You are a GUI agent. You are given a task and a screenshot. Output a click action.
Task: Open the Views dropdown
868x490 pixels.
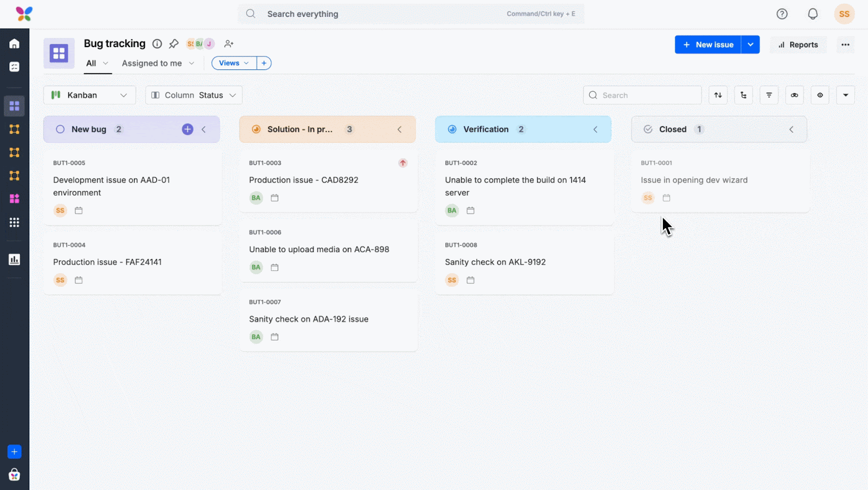pyautogui.click(x=234, y=63)
